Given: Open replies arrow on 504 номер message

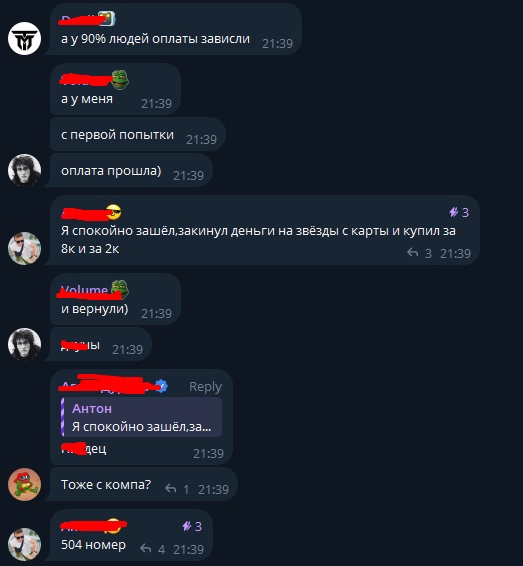Looking at the screenshot, I should [x=152, y=549].
